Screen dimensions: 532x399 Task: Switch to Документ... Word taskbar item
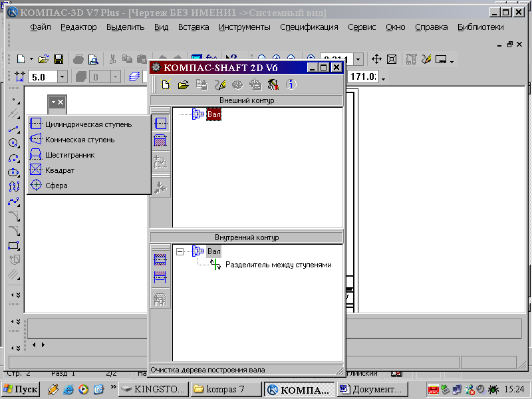point(372,389)
